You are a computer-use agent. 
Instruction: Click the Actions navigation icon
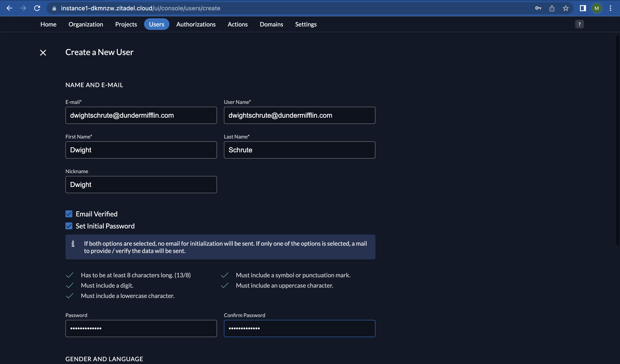pyautogui.click(x=237, y=24)
